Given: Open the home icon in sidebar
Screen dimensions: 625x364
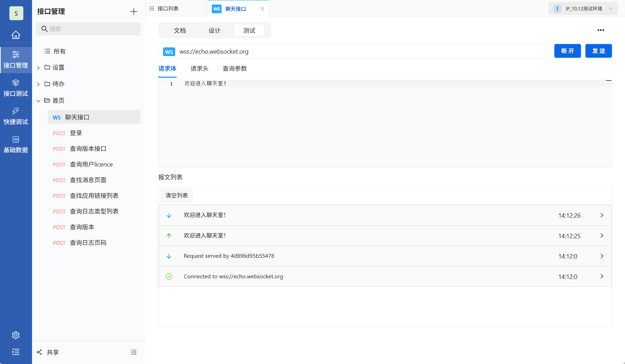Looking at the screenshot, I should [16, 35].
